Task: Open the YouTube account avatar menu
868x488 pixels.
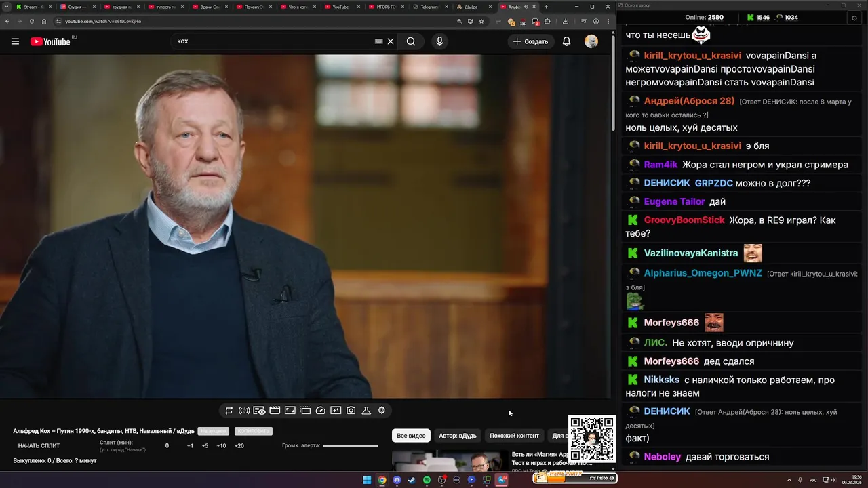Action: (591, 41)
